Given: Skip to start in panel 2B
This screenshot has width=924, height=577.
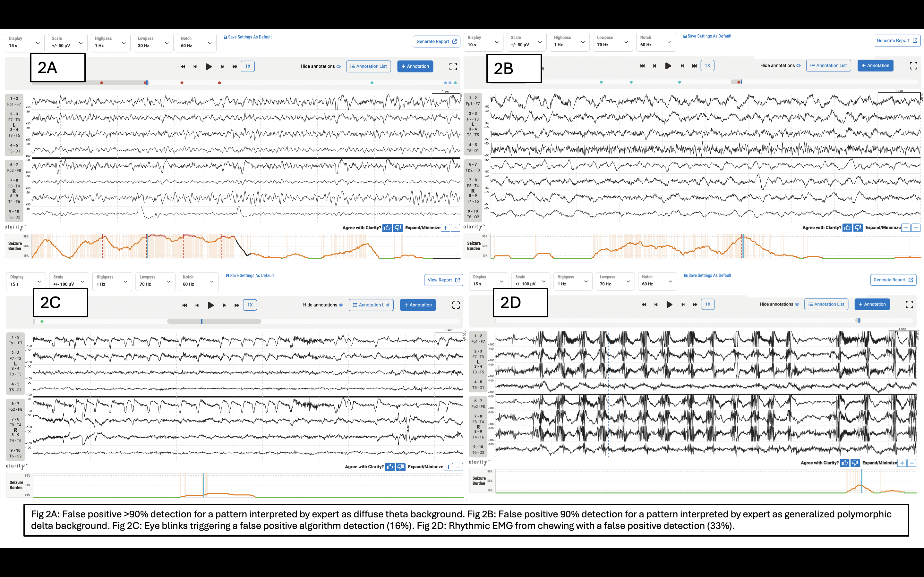Looking at the screenshot, I should (642, 66).
